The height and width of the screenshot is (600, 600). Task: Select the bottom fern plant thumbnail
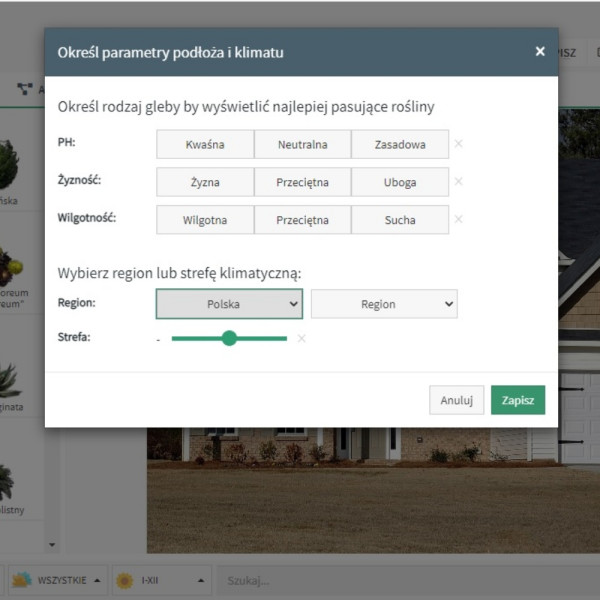[7, 482]
